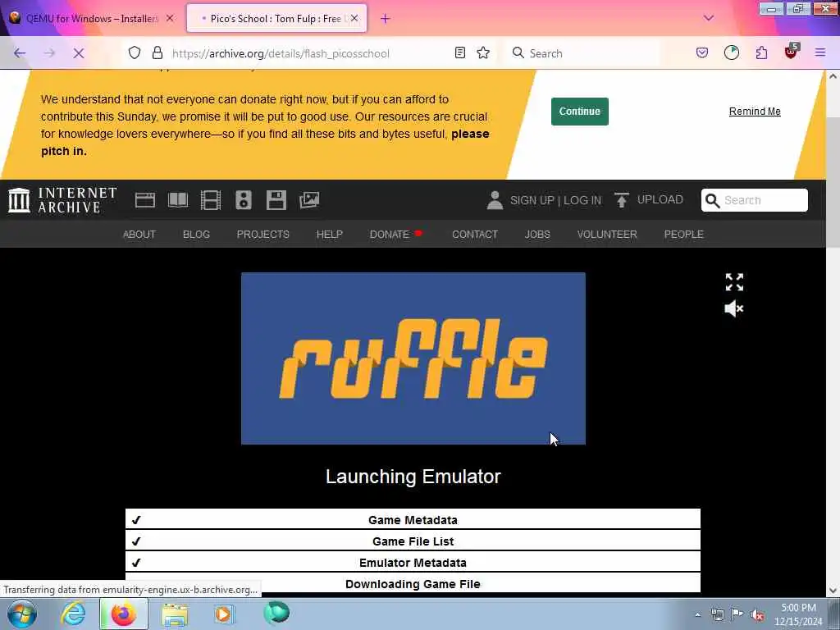This screenshot has height=630, width=840.
Task: Click the Ruffle emulator splash screen
Action: click(x=413, y=358)
